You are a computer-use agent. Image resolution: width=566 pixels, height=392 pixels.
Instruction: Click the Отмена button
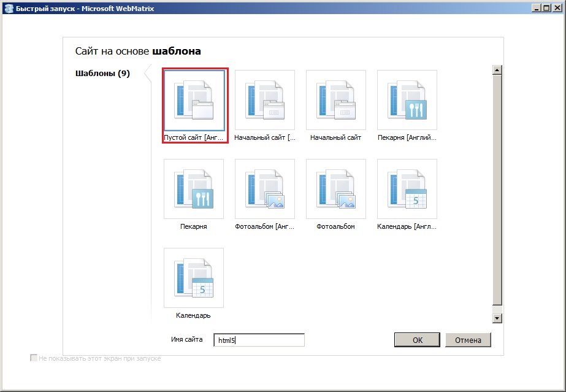(x=468, y=340)
